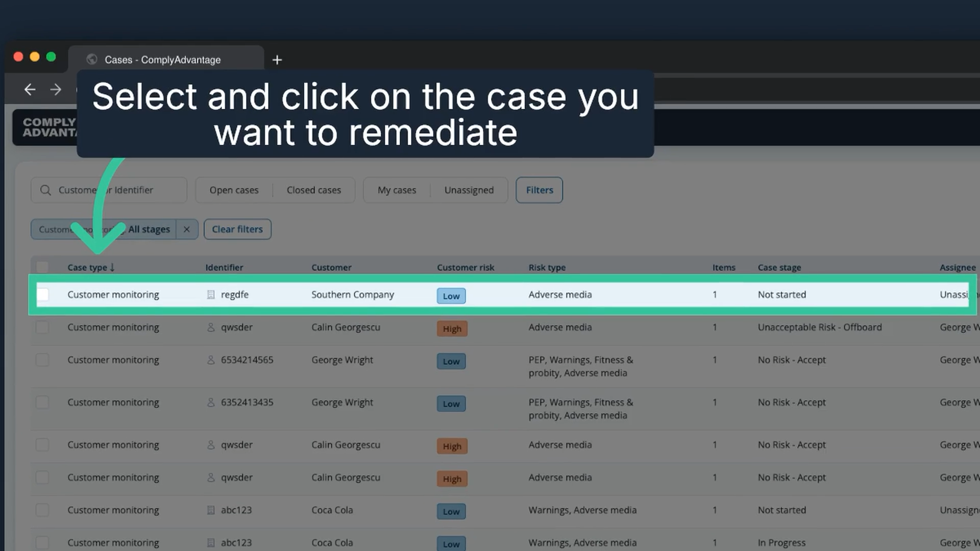Open the Southern Company case
The width and height of the screenshot is (980, 551).
(x=503, y=295)
